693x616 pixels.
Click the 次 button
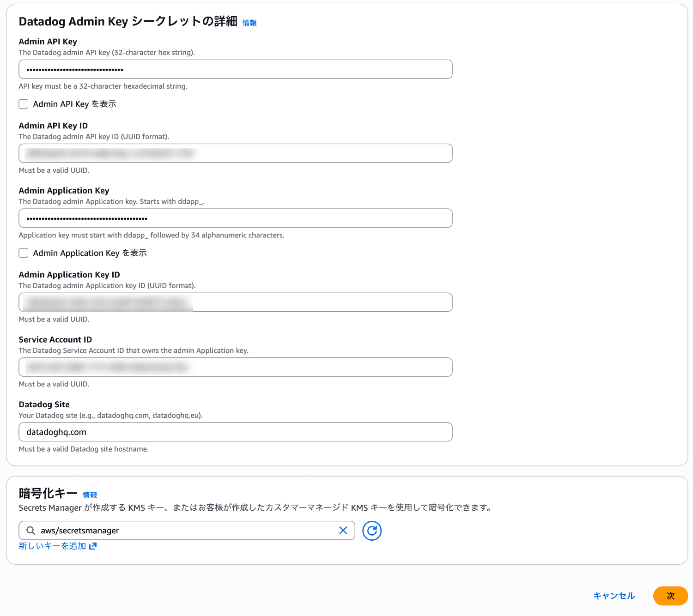(x=670, y=596)
